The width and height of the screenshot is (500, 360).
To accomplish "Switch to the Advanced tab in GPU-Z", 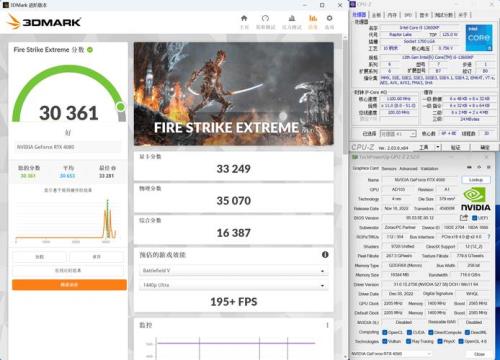I will click(408, 169).
